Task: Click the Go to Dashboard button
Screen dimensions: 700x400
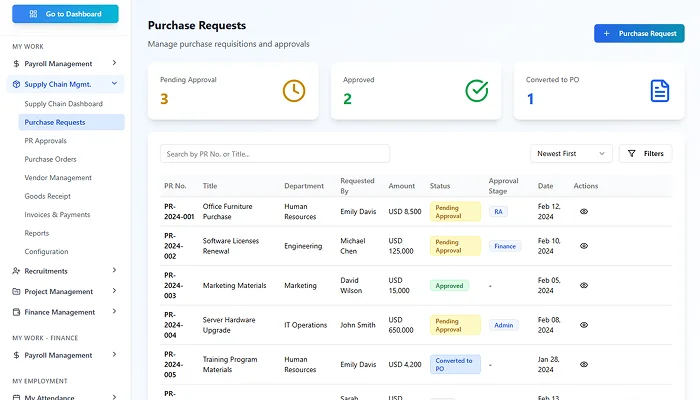Action: (x=64, y=14)
